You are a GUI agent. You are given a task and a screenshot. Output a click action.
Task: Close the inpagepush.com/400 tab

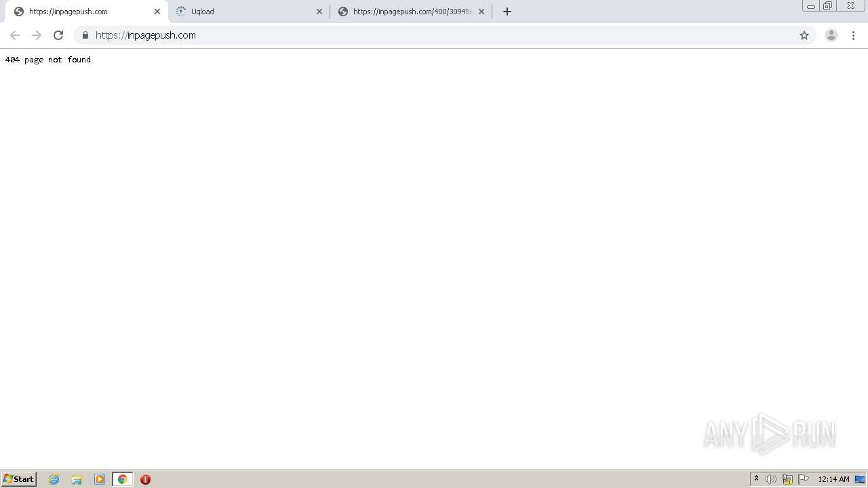tap(481, 12)
